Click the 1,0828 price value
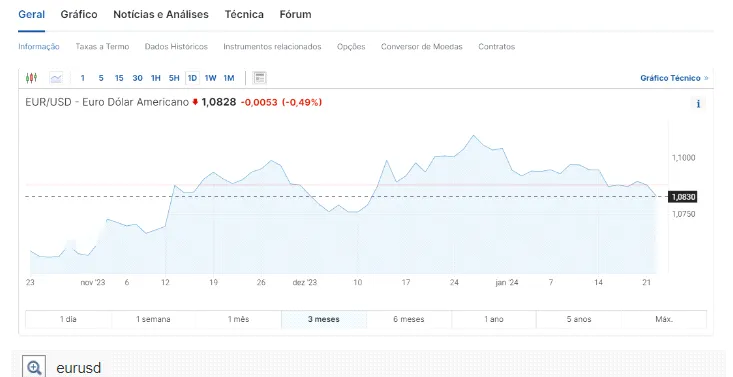 (218, 102)
